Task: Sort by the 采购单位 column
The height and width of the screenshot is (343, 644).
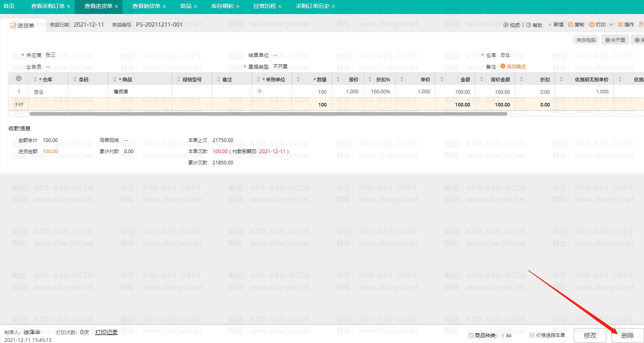Action: tap(258, 79)
